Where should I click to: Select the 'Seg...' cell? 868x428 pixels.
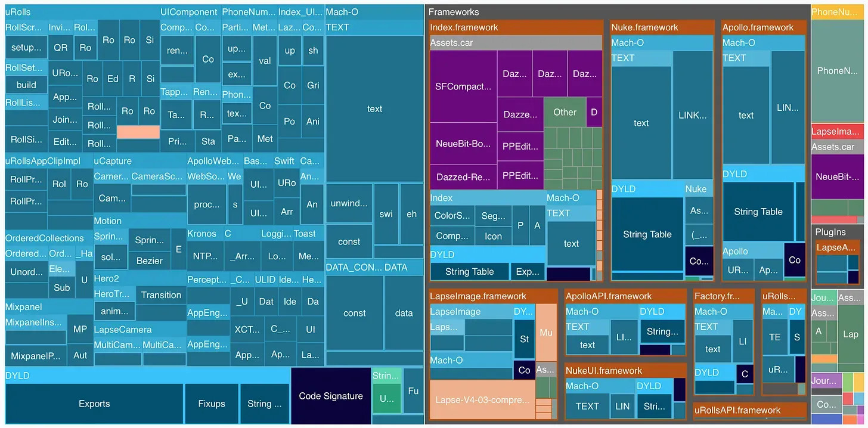(493, 216)
